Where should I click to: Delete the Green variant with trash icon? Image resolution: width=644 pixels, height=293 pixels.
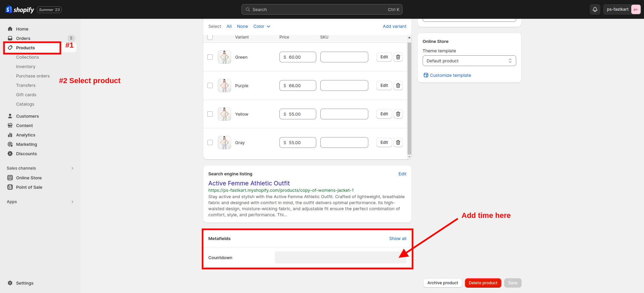point(398,57)
